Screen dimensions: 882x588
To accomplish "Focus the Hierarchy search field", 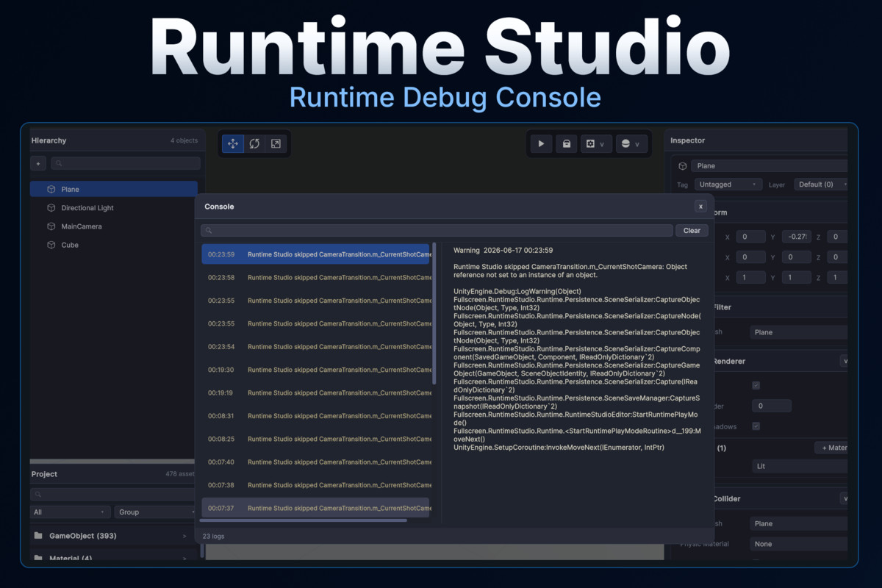I will click(x=126, y=163).
